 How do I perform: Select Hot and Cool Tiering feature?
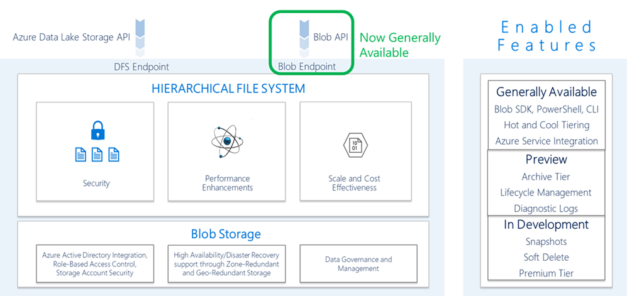click(x=546, y=125)
